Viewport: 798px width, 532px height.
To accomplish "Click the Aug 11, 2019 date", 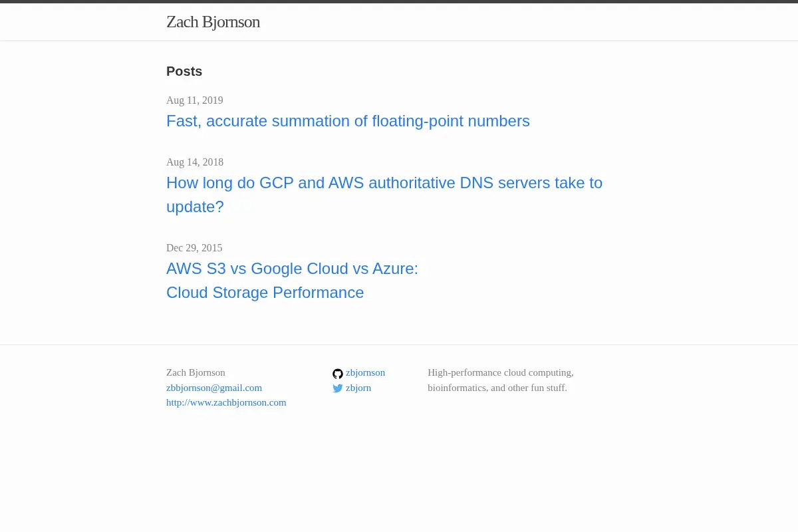I will pyautogui.click(x=195, y=100).
